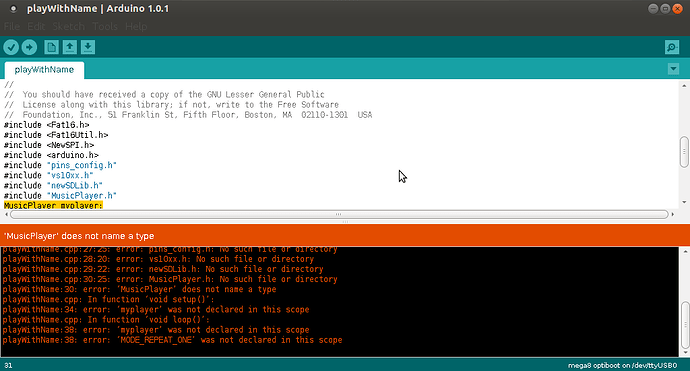Click the editor scroll-up arrow

[684, 85]
